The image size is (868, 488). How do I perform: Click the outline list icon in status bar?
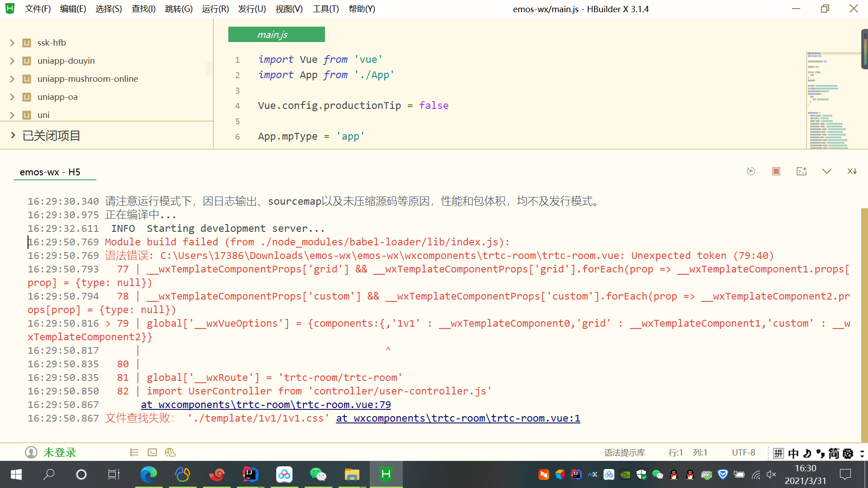tap(134, 452)
